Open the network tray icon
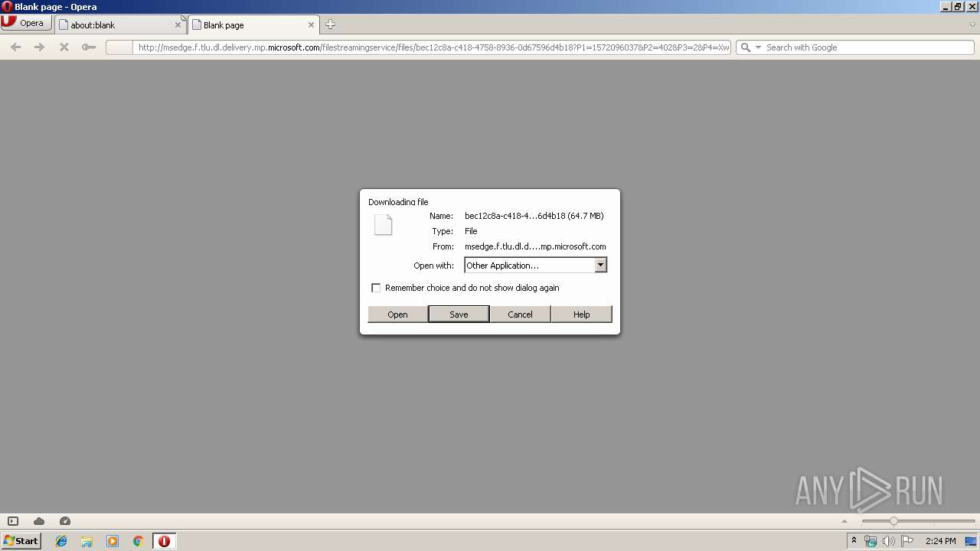This screenshot has width=980, height=551. click(871, 541)
